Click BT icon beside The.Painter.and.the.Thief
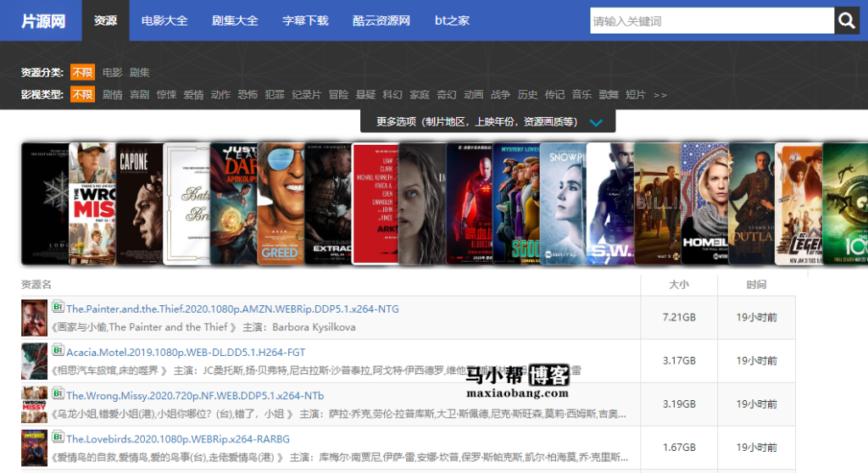Screen dimensions: 868x473 pyautogui.click(x=58, y=306)
